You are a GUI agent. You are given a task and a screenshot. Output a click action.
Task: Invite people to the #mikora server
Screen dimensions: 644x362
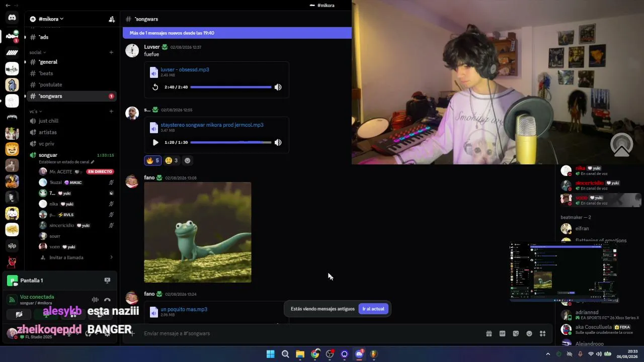(x=112, y=19)
